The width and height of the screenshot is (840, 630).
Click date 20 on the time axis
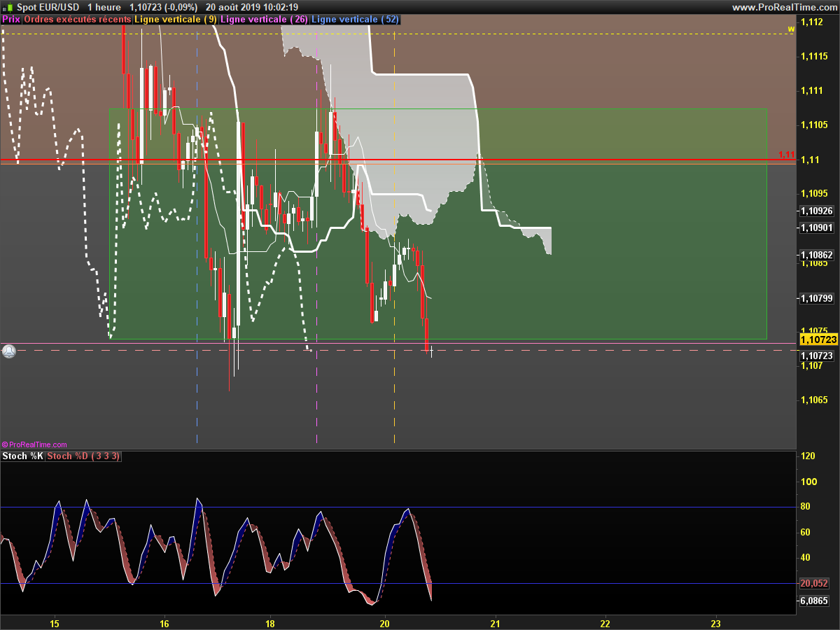tap(384, 623)
